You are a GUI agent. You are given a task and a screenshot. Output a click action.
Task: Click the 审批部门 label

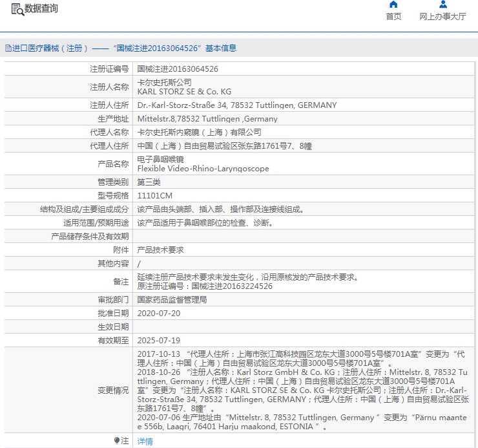coord(113,300)
